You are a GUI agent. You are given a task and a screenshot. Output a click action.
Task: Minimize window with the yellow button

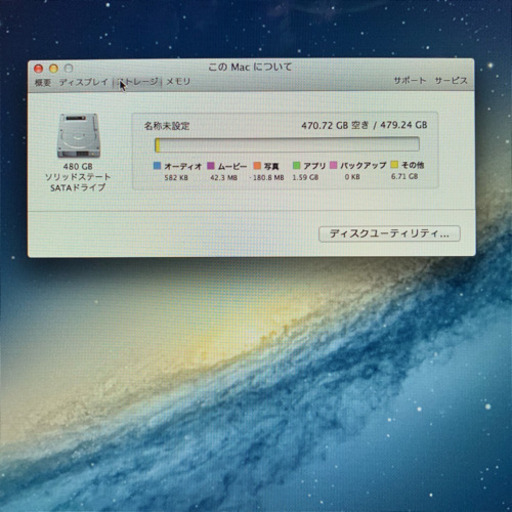54,69
